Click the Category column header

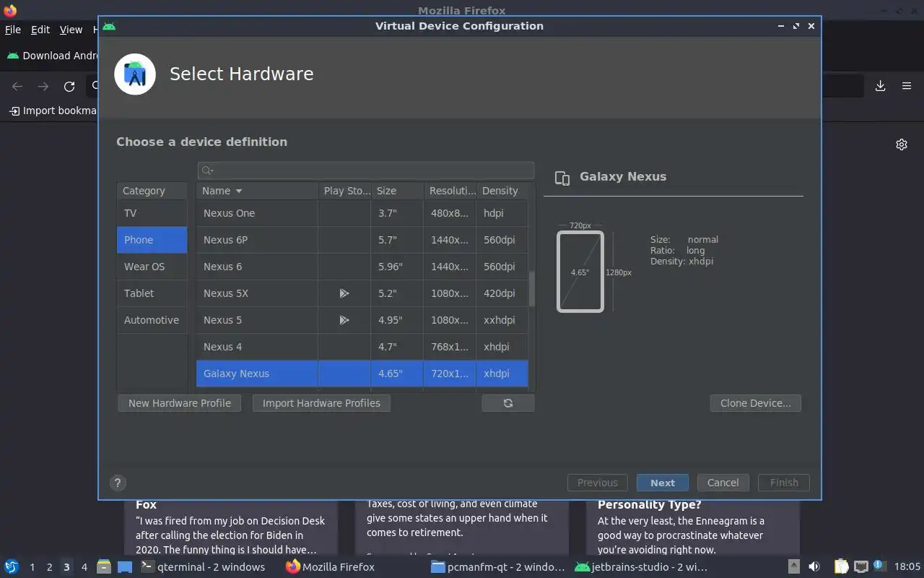pyautogui.click(x=152, y=191)
